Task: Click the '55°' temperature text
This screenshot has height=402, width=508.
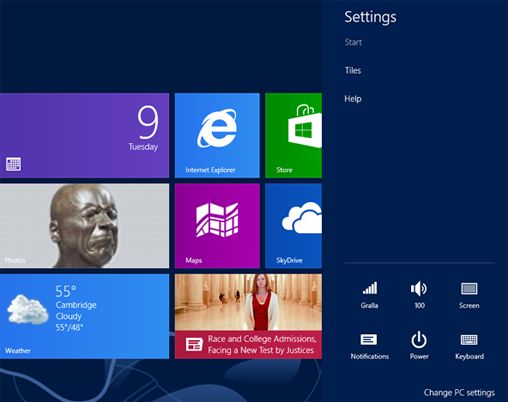Action: tap(66, 291)
